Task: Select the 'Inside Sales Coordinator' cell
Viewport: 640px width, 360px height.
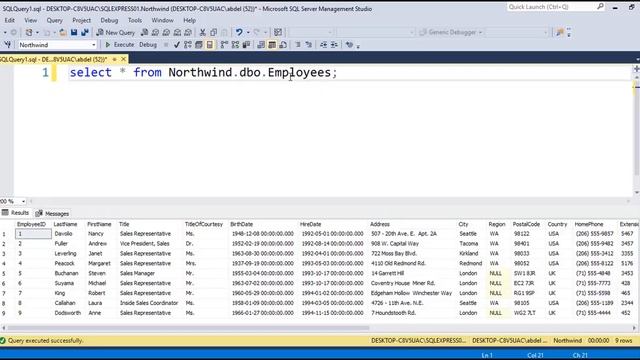Action: coord(150,303)
